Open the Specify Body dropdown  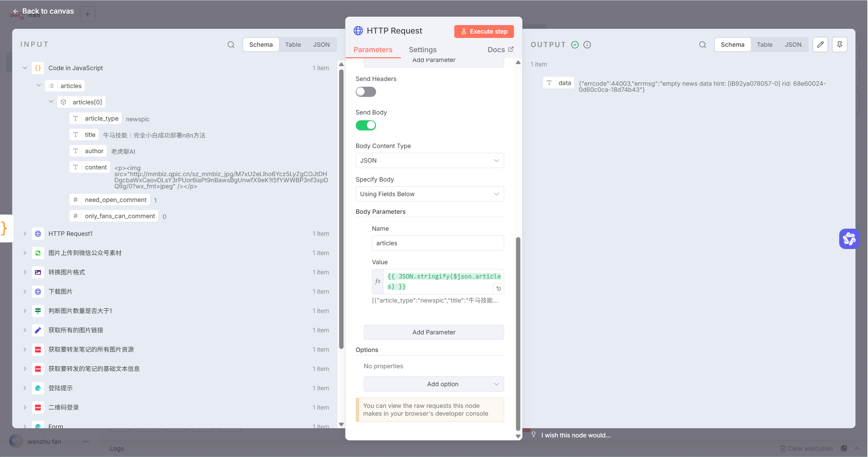click(430, 194)
